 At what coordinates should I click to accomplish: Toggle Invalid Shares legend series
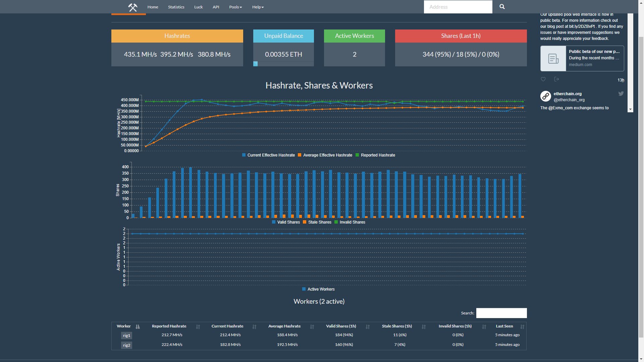click(350, 222)
